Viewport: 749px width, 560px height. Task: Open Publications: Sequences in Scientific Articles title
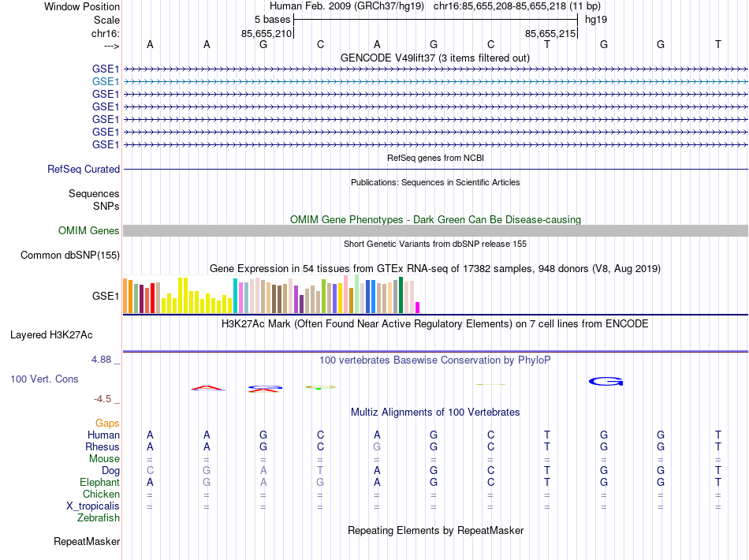click(435, 182)
